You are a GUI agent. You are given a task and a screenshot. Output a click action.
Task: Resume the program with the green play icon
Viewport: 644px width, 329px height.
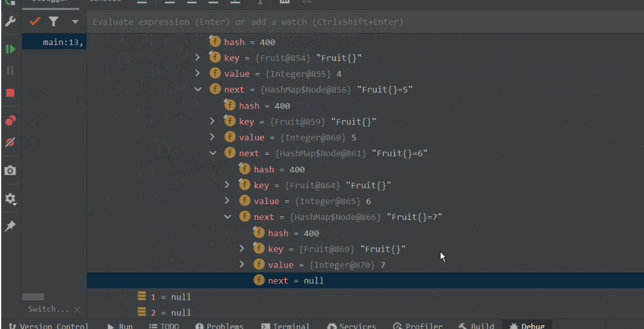point(10,49)
